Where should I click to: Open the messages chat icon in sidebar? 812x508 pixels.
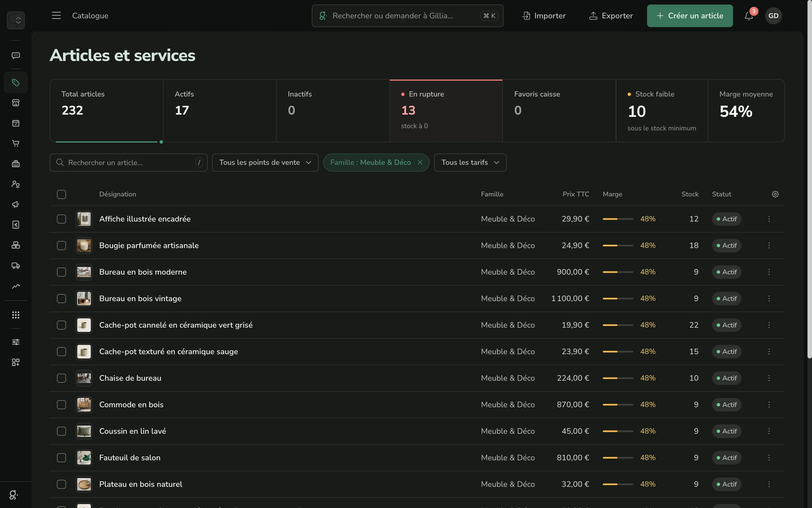point(16,55)
